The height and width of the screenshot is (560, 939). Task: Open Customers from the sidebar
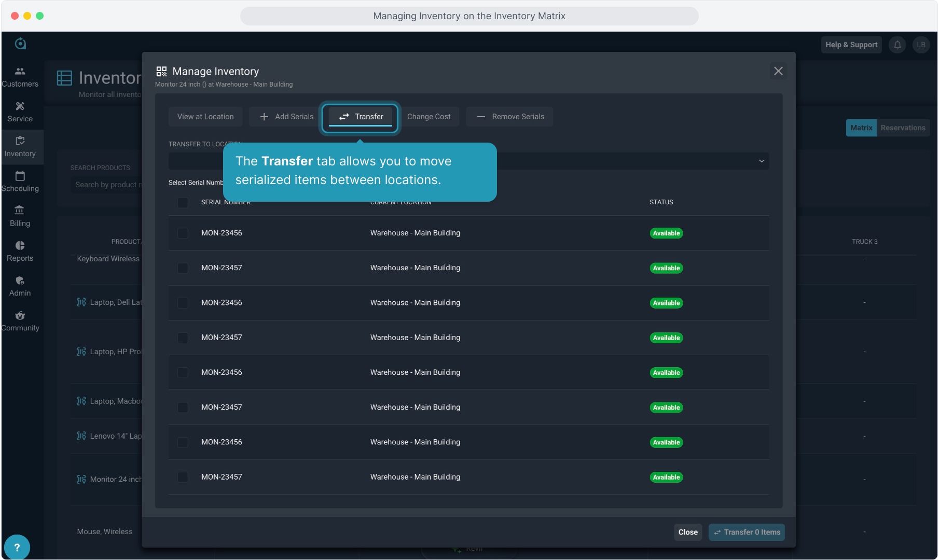20,77
